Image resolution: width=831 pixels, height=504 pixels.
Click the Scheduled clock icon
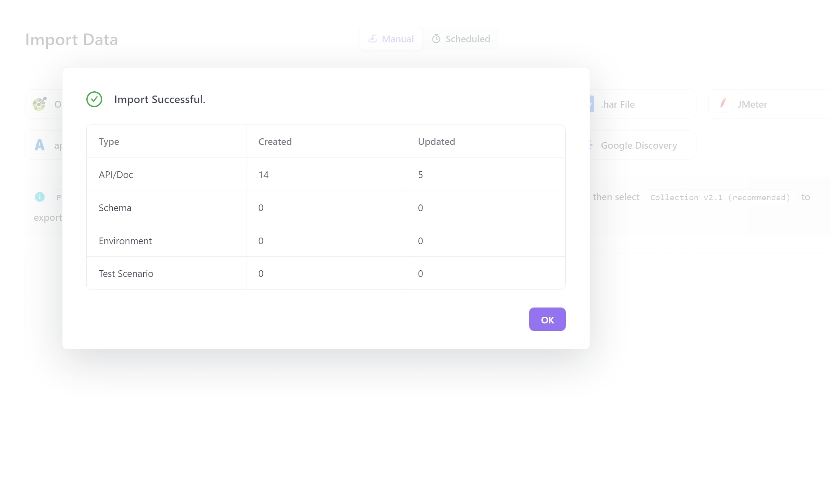point(436,39)
